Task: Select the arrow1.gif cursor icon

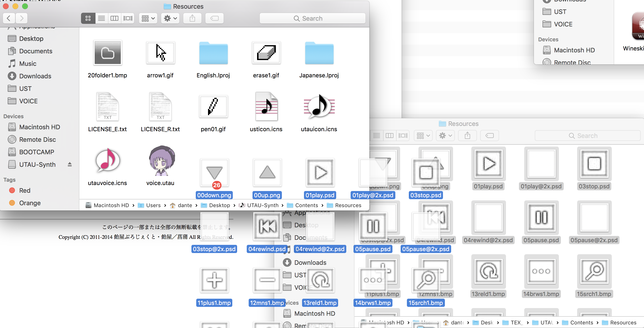Action: coord(160,53)
